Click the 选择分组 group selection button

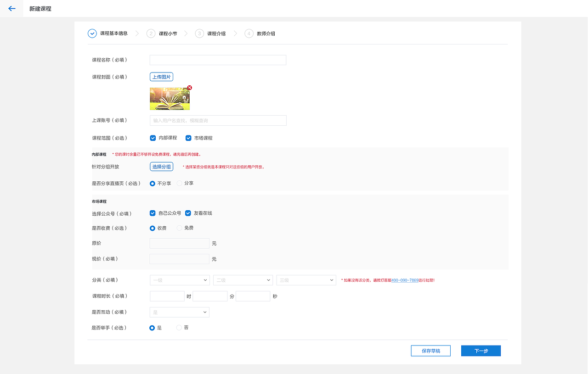coord(161,167)
